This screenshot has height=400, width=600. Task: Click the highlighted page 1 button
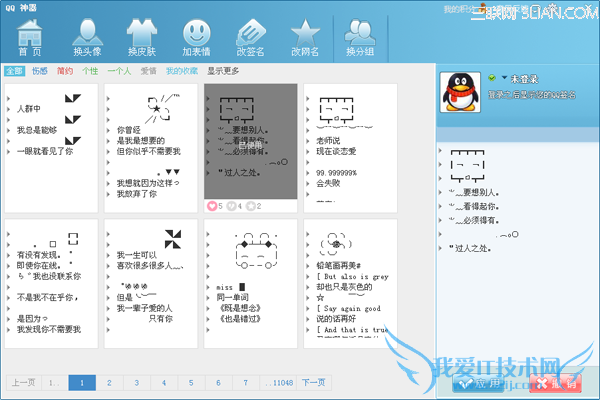[82, 382]
